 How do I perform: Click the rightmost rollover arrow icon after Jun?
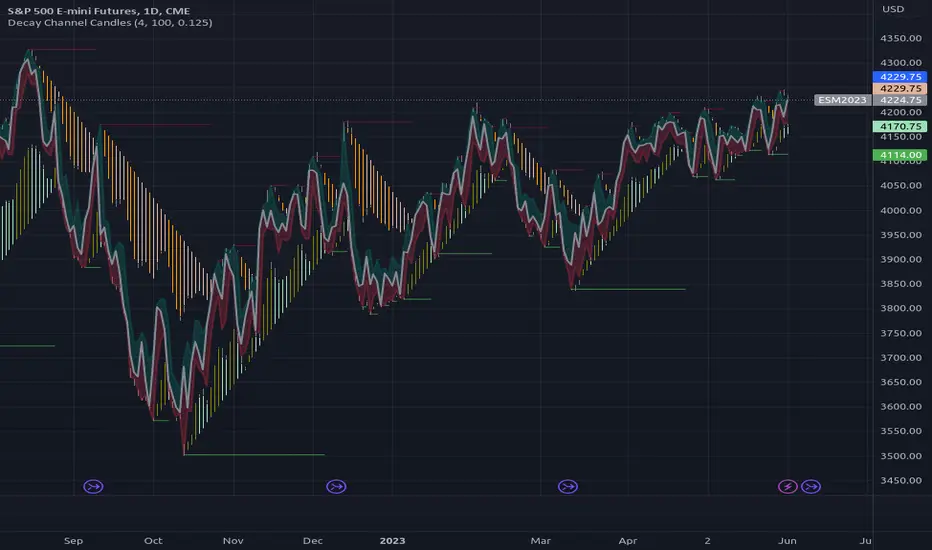(x=811, y=487)
